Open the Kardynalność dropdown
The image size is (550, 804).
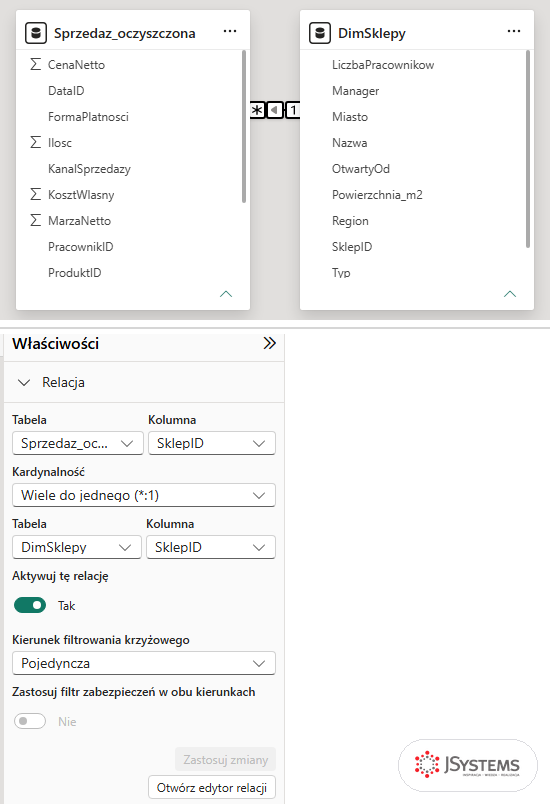144,495
